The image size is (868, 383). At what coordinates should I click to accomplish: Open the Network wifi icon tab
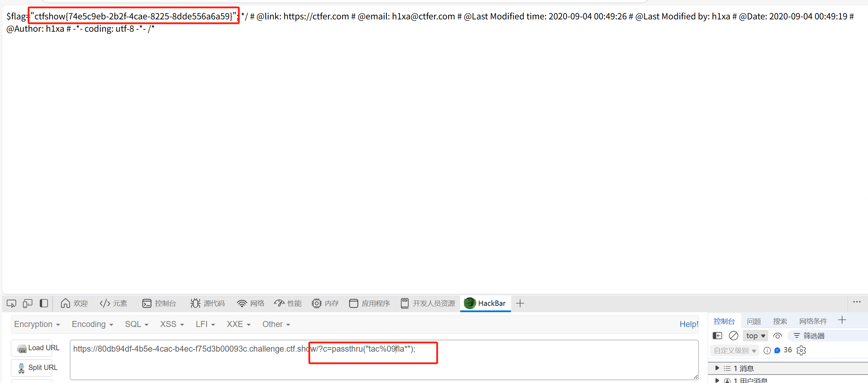(250, 303)
